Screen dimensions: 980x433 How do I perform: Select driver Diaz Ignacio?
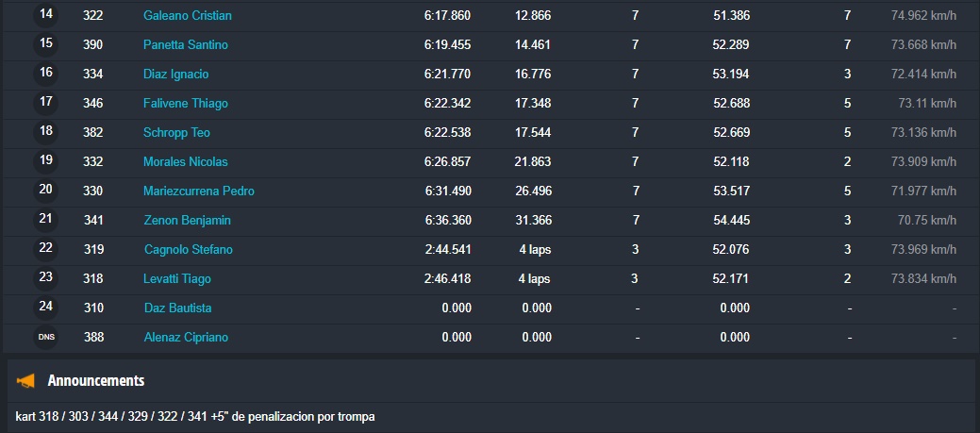(175, 75)
